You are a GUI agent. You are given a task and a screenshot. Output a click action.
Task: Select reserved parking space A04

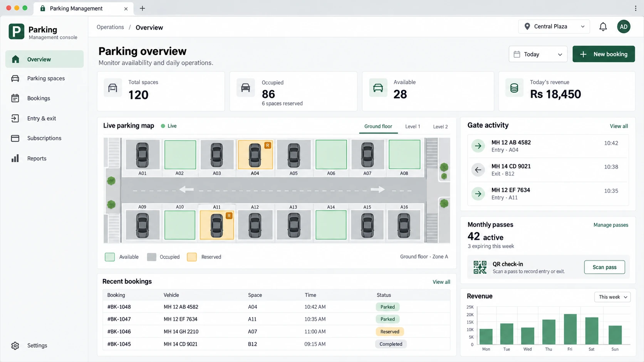(x=255, y=155)
